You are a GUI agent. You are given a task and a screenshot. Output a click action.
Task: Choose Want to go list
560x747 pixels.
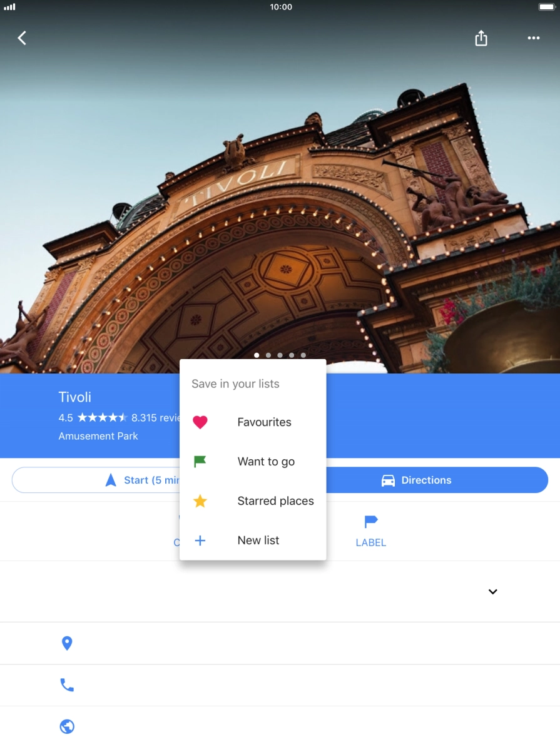[266, 462]
